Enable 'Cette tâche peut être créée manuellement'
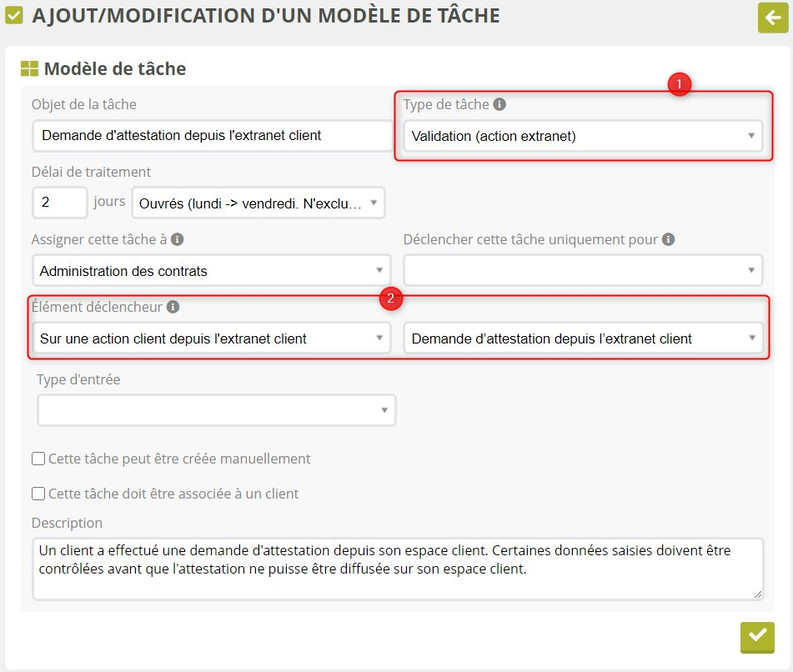 38,459
